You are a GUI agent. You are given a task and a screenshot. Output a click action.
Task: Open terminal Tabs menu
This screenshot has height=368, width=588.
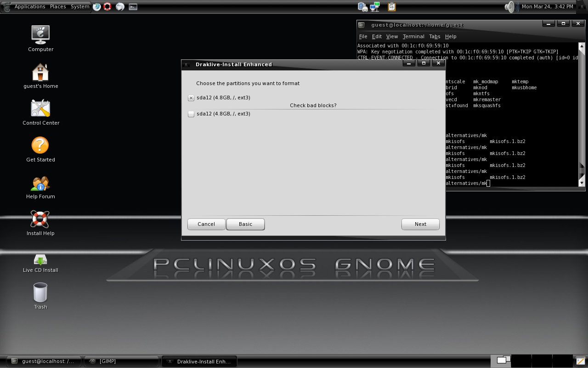tap(435, 36)
